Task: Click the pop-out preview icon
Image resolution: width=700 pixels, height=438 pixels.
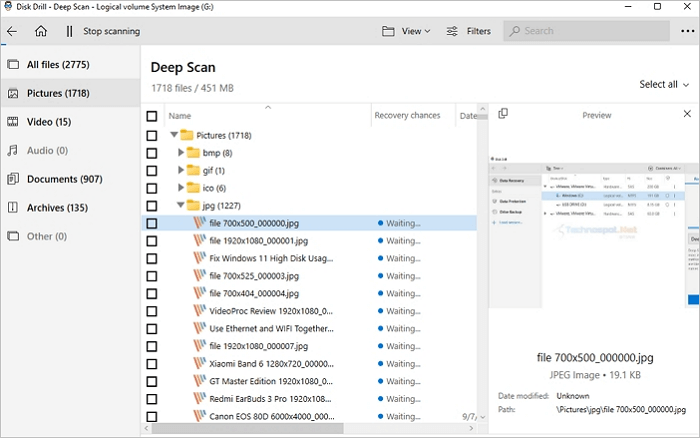Action: tap(503, 114)
